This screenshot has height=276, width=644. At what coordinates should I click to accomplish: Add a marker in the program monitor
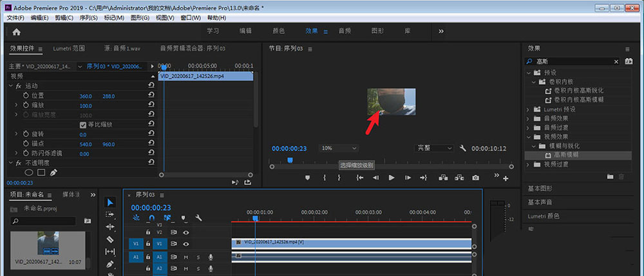pos(307,178)
